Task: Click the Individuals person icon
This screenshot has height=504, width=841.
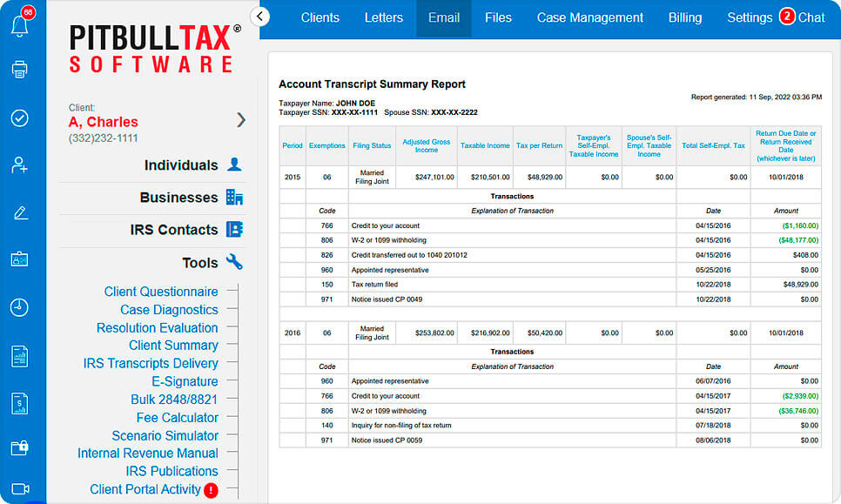Action: (234, 164)
